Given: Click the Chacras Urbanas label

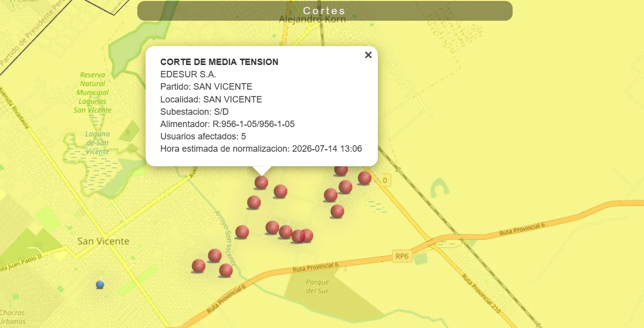Looking at the screenshot, I should 12,317.
